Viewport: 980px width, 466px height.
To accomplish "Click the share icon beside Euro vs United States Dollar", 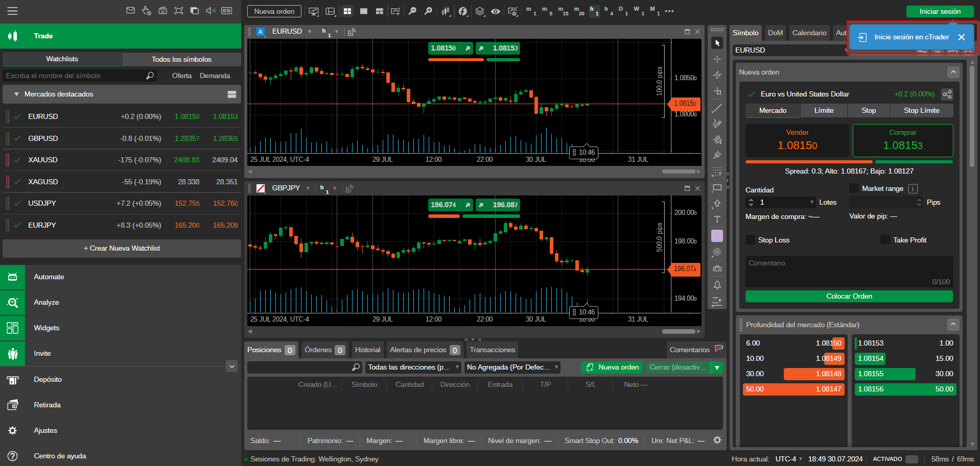I will 947,94.
